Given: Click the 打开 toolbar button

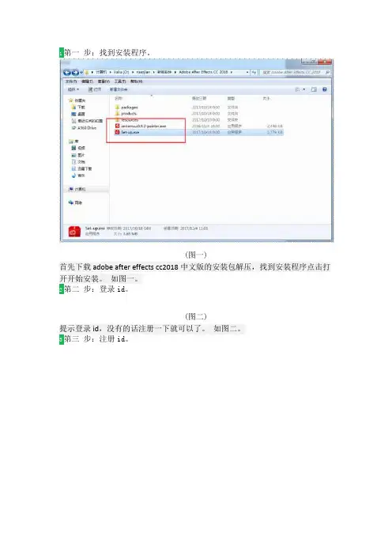Looking at the screenshot, I should [95, 89].
